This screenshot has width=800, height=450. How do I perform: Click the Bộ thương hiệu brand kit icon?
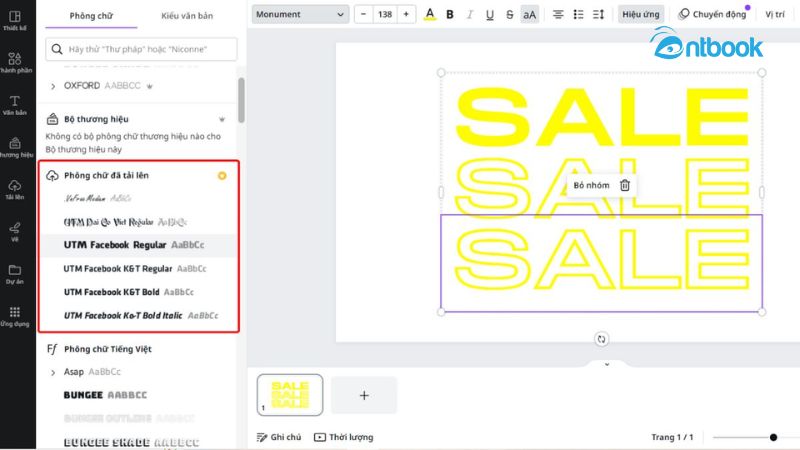point(52,119)
